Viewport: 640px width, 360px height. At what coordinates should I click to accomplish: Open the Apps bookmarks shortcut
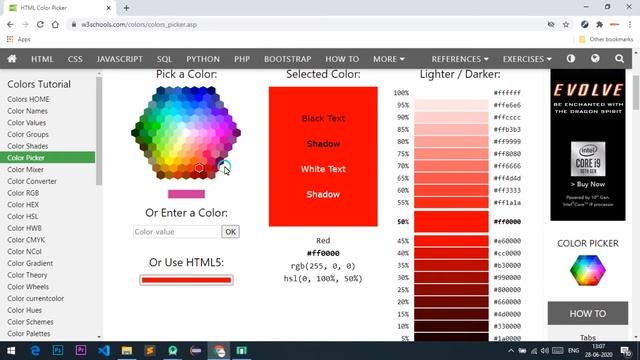[x=19, y=39]
